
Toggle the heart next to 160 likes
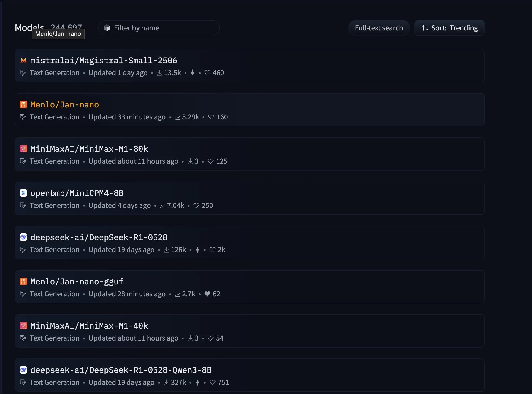tap(211, 117)
